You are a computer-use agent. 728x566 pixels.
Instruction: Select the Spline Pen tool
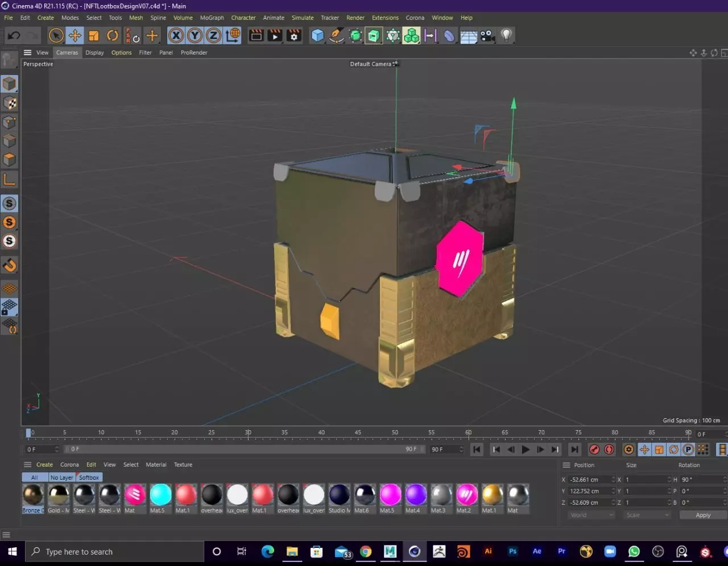click(337, 36)
